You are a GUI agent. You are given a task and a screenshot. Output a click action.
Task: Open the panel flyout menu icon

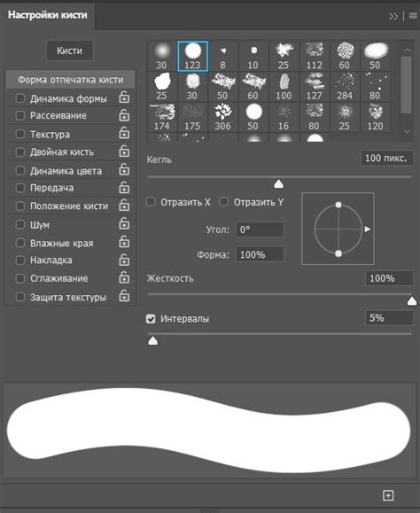413,16
